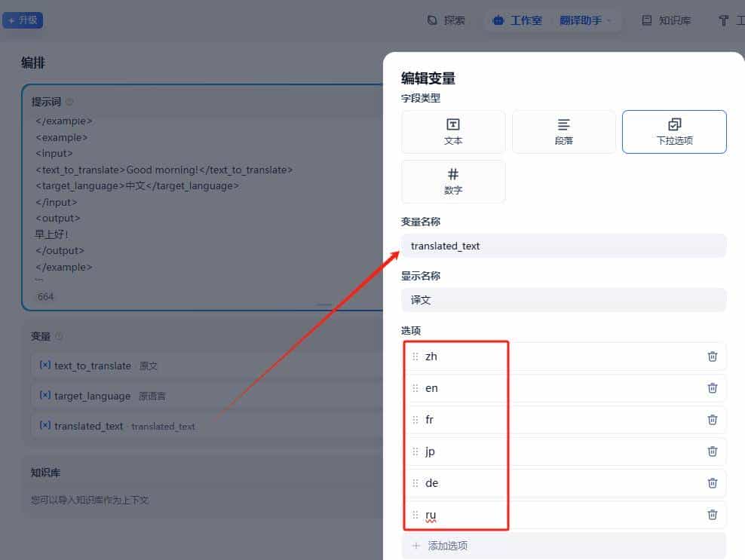Click the trash icon beside option fr
745x560 pixels.
[712, 419]
